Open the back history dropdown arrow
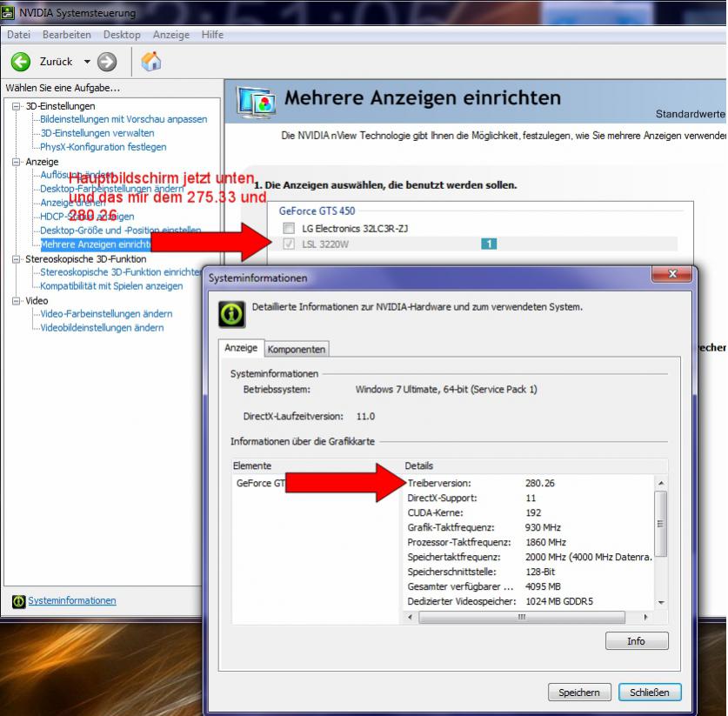The height and width of the screenshot is (716, 728). click(87, 61)
